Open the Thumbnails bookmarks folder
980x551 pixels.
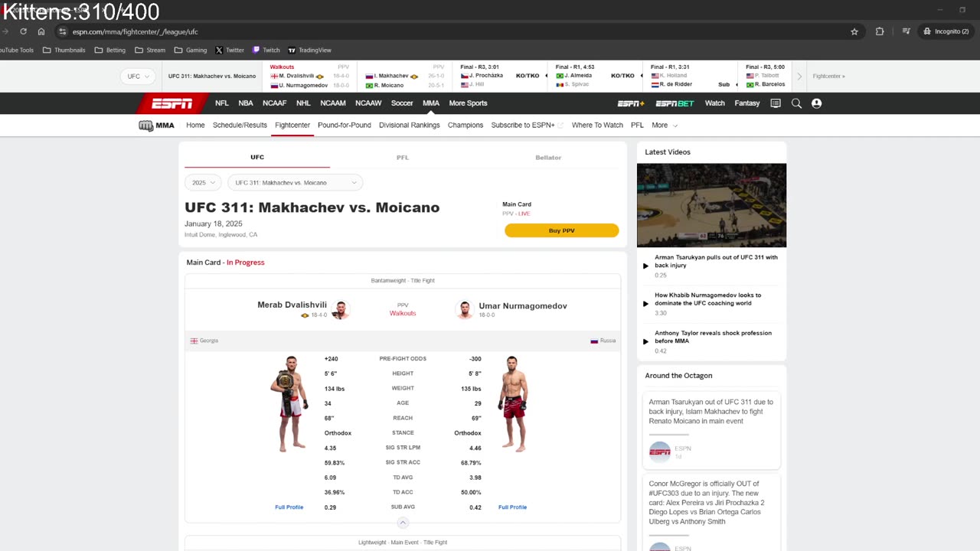pos(64,51)
